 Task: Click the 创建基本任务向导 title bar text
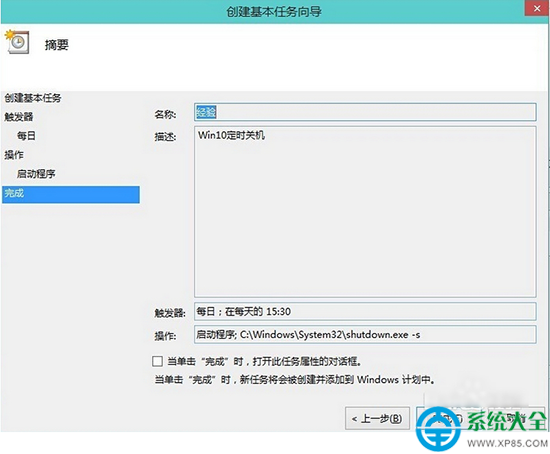[x=274, y=12]
